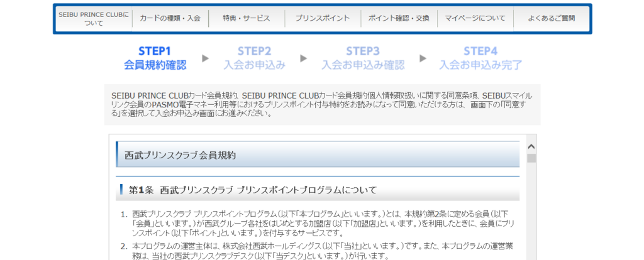Image resolution: width=644 pixels, height=260 pixels.
Task: Open よくあるご質問 menu item
Action: point(551,18)
